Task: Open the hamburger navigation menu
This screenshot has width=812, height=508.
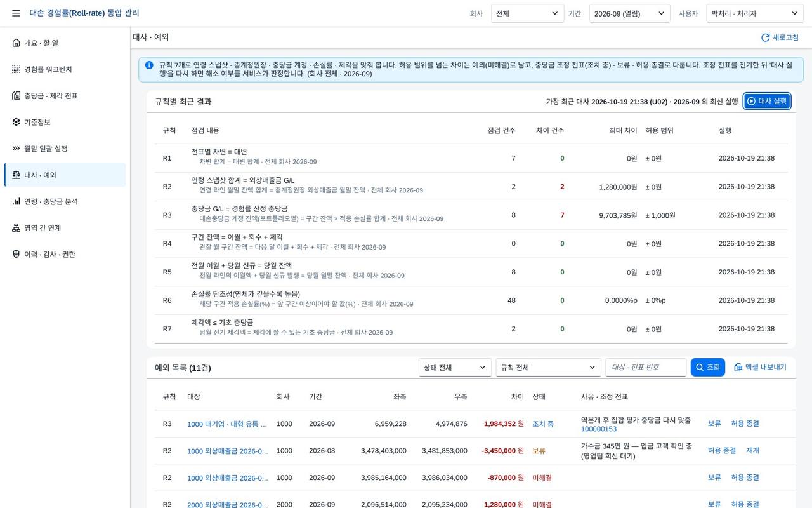Action: click(16, 13)
